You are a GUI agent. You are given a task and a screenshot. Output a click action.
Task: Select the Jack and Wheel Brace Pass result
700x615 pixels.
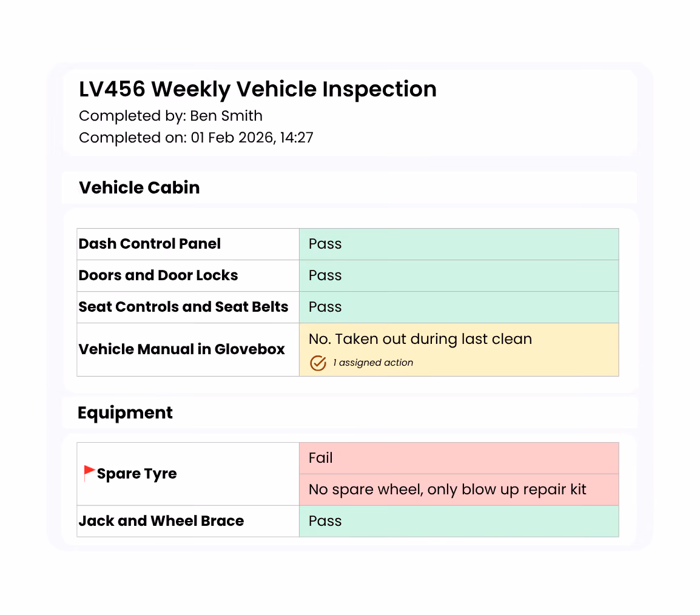[459, 521]
